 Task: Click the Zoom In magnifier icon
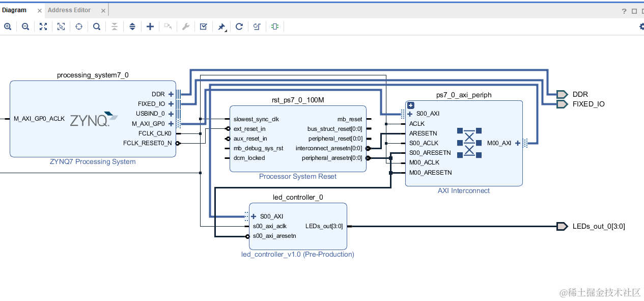click(x=8, y=26)
